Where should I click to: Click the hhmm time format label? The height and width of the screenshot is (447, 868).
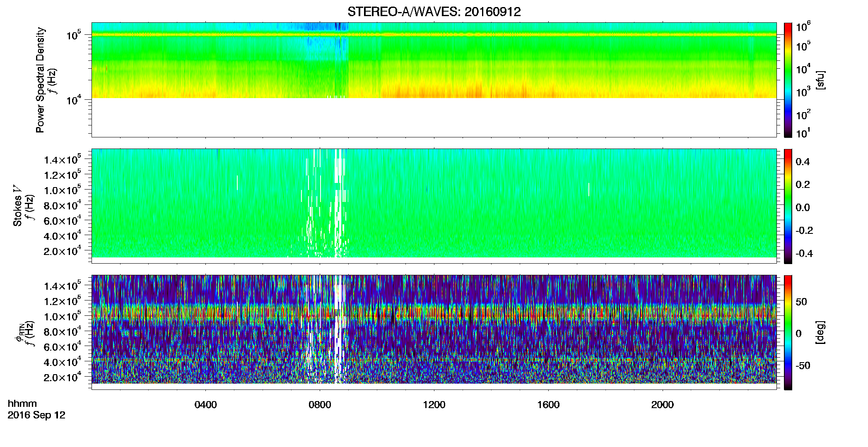point(22,404)
